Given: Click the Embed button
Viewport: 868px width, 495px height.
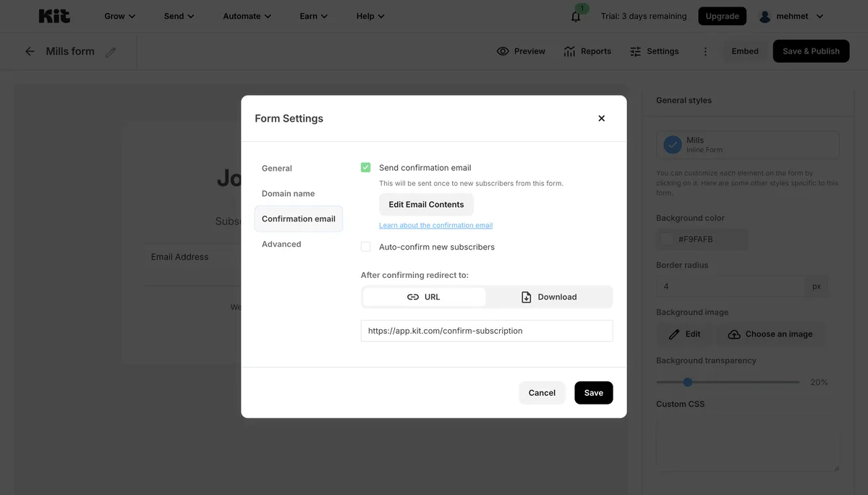Looking at the screenshot, I should [745, 51].
